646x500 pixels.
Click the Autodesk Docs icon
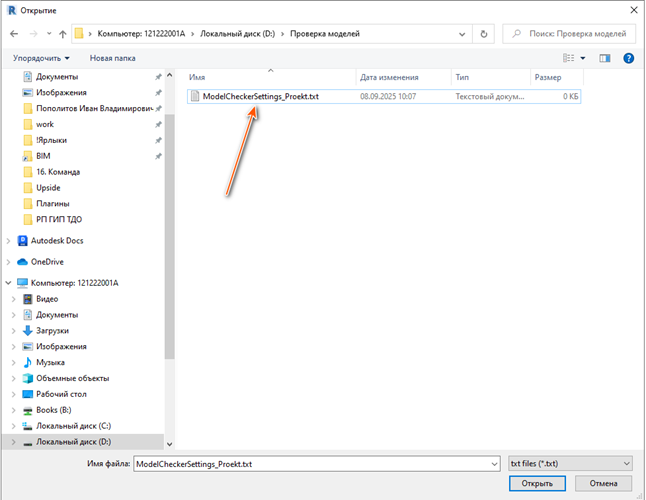(x=23, y=241)
